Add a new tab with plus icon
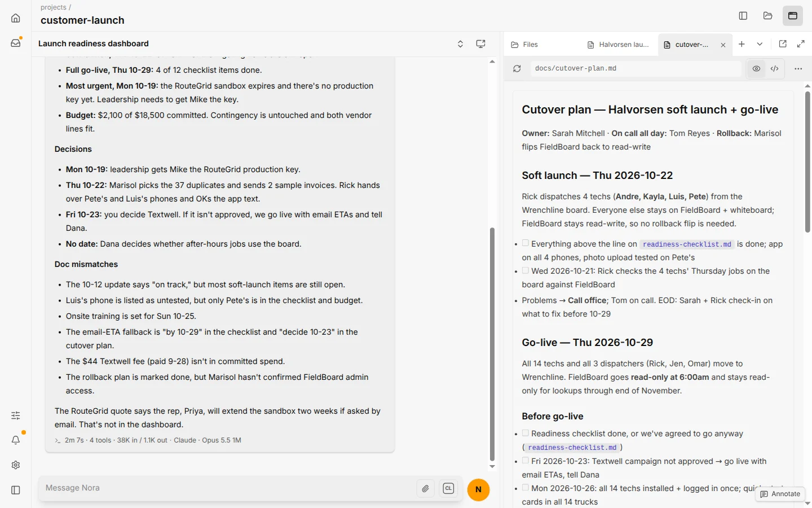This screenshot has width=812, height=508. click(x=742, y=44)
